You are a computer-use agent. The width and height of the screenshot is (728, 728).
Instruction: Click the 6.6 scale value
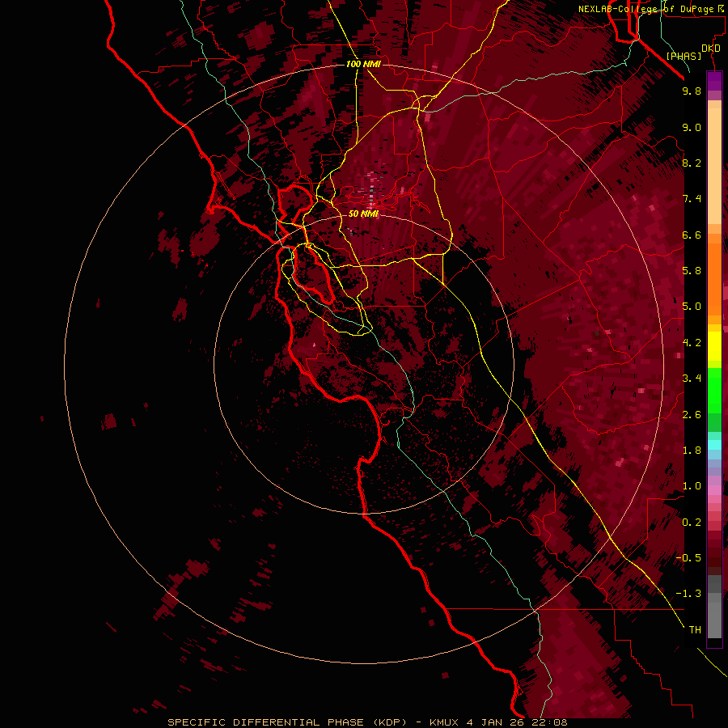pos(692,235)
